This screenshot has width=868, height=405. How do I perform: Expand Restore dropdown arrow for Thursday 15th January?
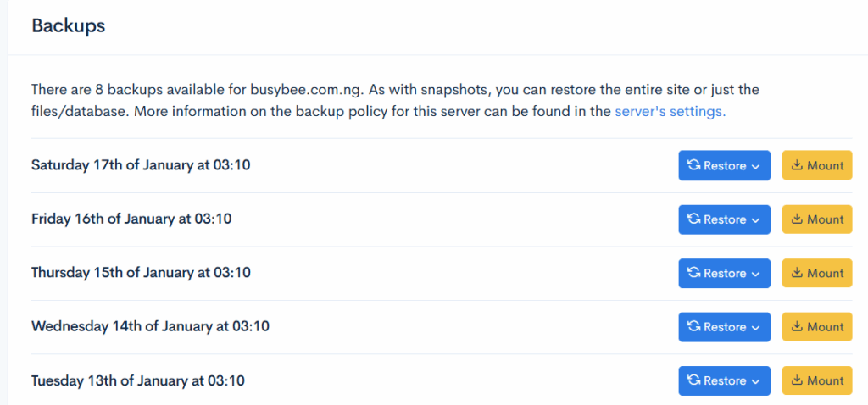(x=754, y=275)
